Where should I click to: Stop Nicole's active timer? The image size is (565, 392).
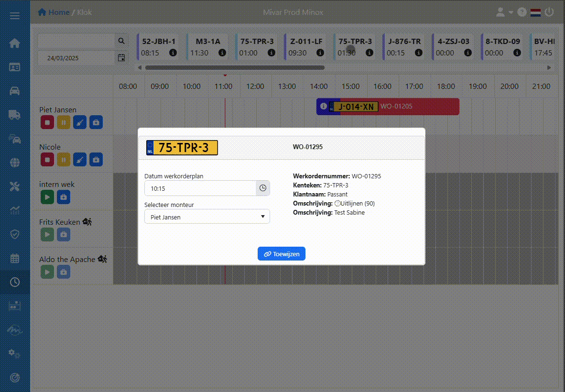tap(47, 159)
